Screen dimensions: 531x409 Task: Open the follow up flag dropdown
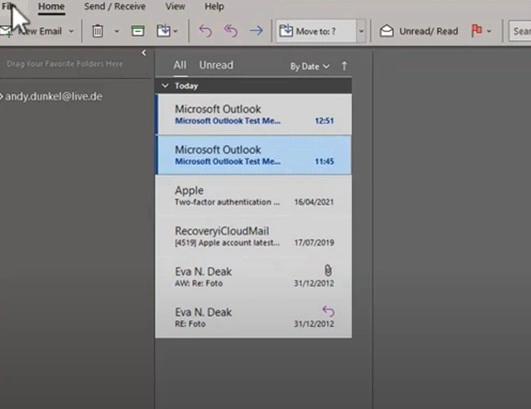489,31
